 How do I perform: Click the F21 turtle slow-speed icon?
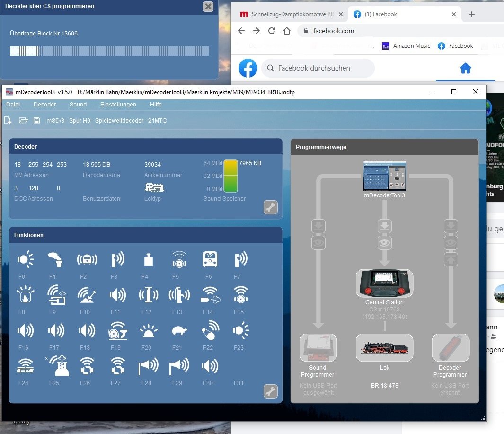pyautogui.click(x=177, y=331)
